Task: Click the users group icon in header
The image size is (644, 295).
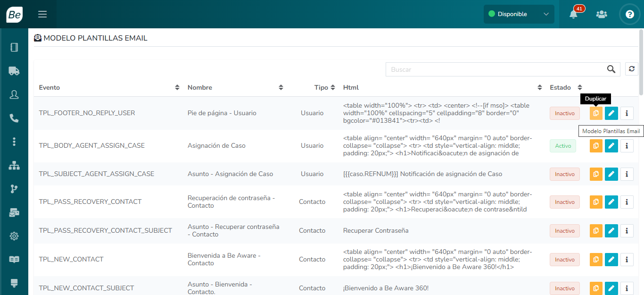Action: pyautogui.click(x=602, y=14)
